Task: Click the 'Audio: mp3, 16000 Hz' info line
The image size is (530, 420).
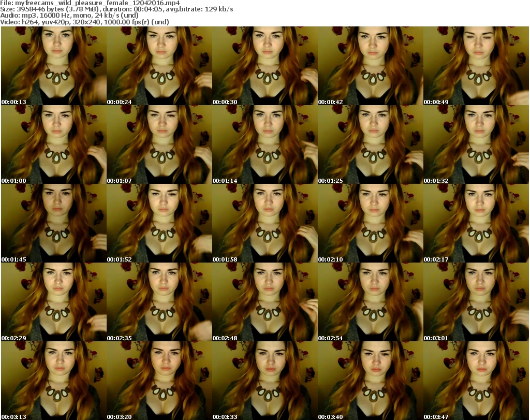Action: point(69,15)
